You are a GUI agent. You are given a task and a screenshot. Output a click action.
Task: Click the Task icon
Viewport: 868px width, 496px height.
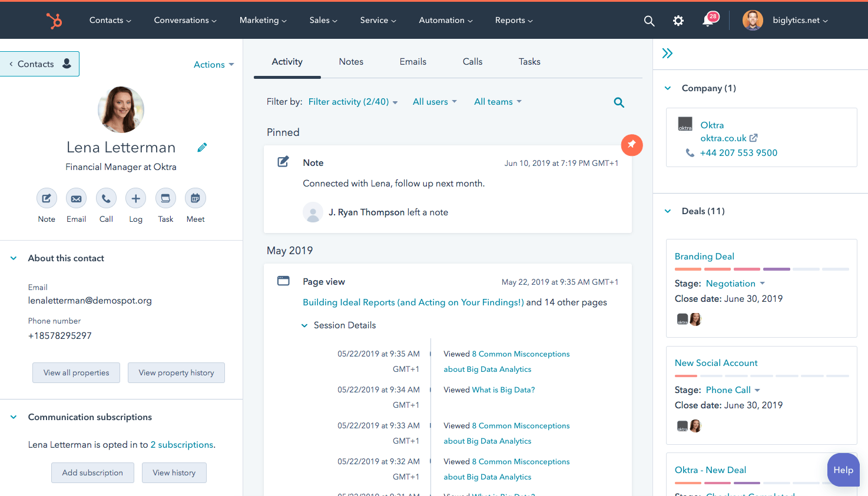(x=165, y=198)
